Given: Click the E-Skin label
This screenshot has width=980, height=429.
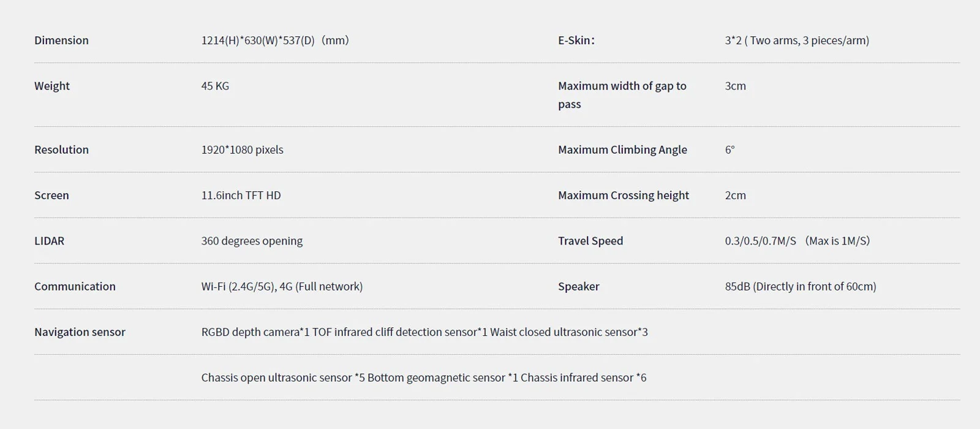Looking at the screenshot, I should 576,40.
